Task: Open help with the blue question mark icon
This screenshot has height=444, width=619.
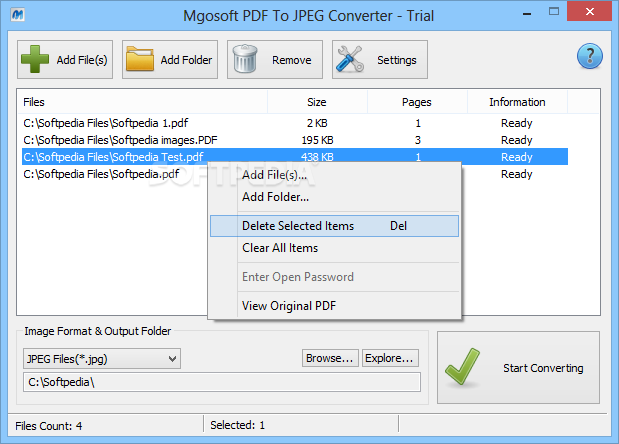Action: 589,56
